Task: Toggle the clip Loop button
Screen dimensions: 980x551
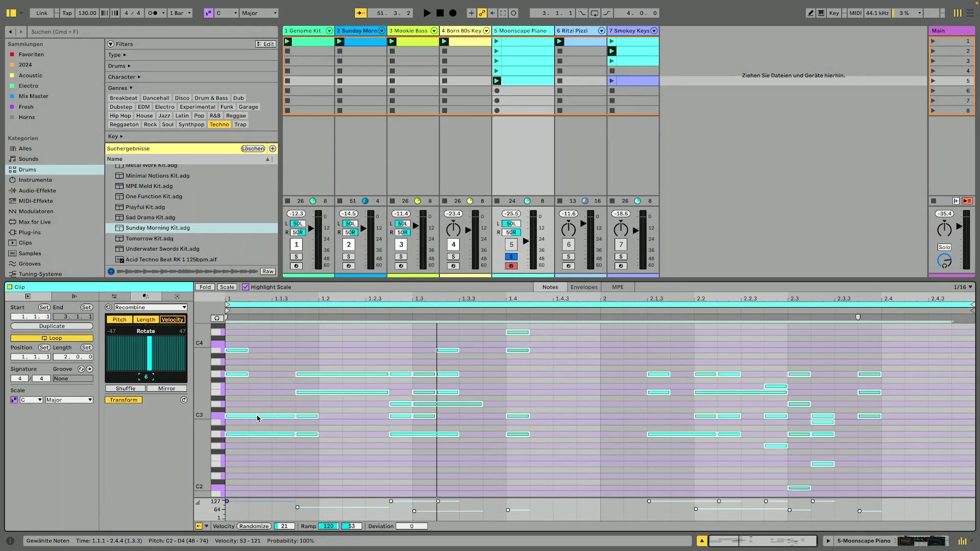Action: (x=52, y=338)
